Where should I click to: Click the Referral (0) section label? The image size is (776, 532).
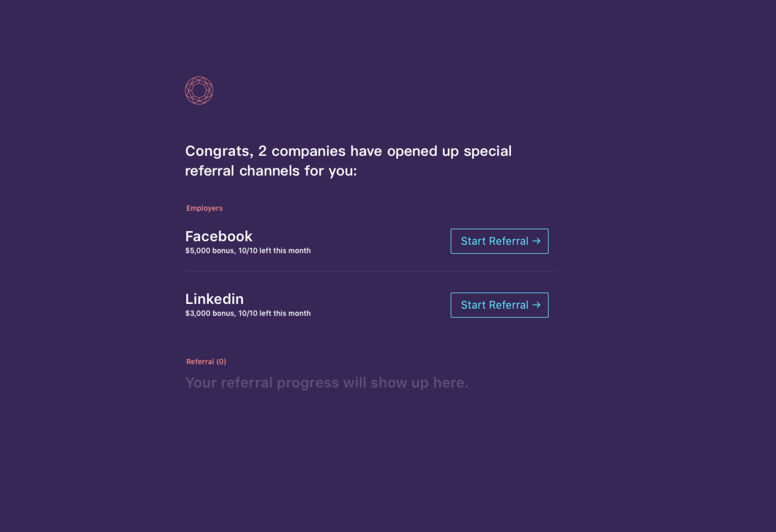tap(206, 362)
